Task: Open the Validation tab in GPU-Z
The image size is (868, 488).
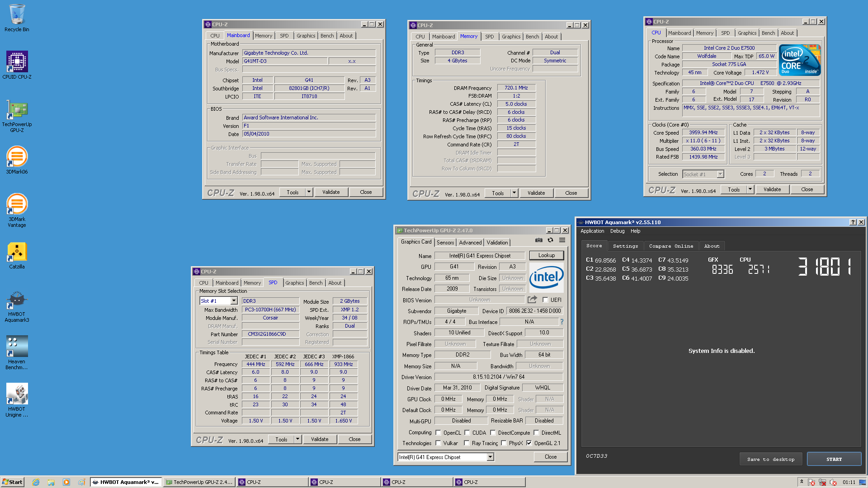Action: click(497, 243)
